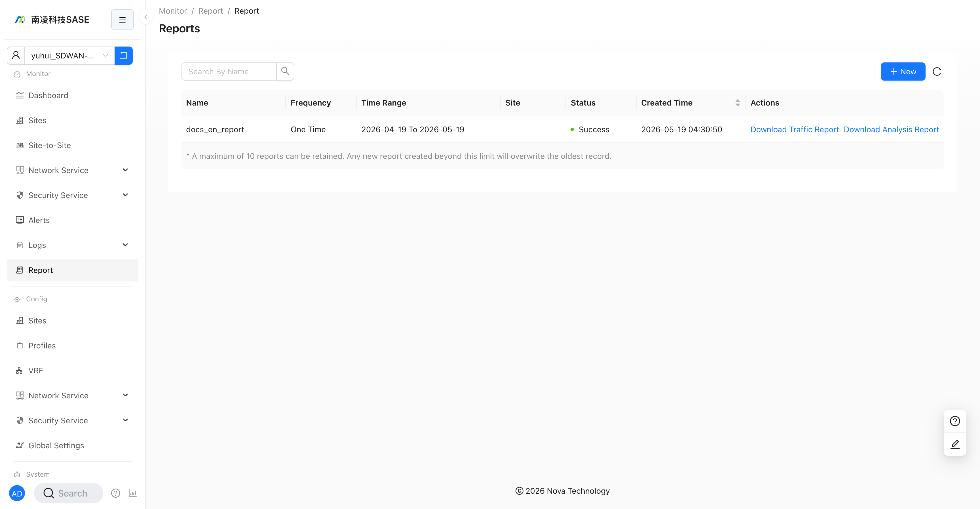Viewport: 980px width, 509px height.
Task: Open the bottom sidebar Search box
Action: coord(68,493)
